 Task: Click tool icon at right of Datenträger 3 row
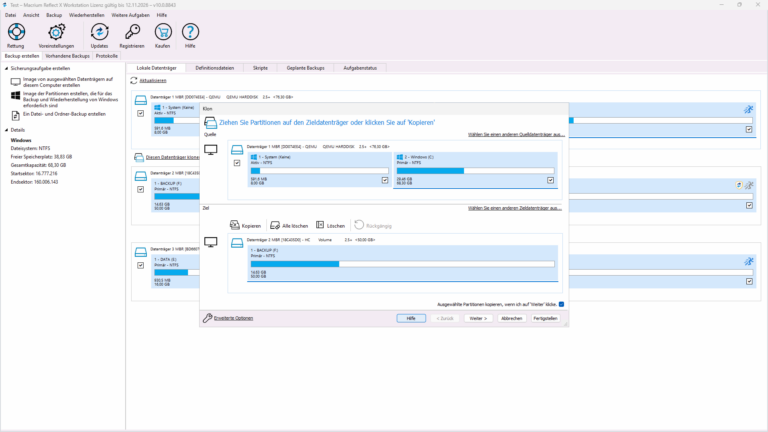748,262
